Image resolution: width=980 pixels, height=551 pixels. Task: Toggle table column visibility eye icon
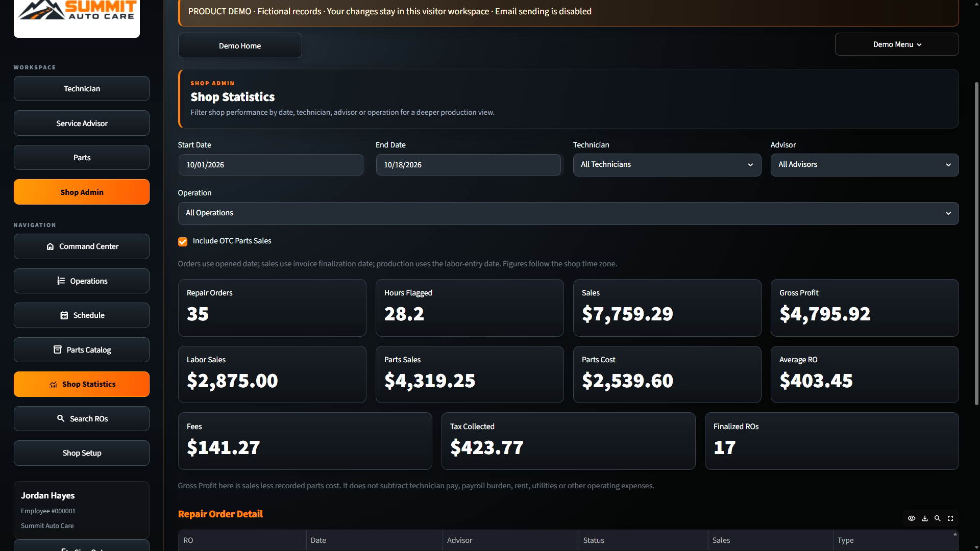(x=912, y=518)
